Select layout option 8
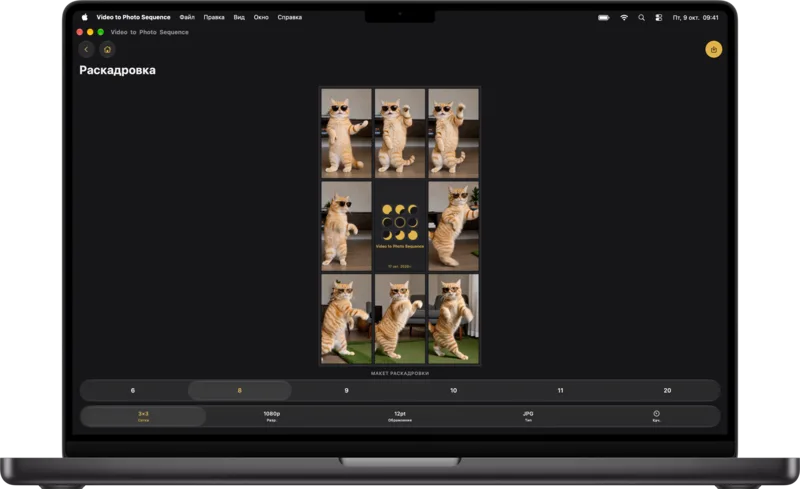 (x=240, y=390)
